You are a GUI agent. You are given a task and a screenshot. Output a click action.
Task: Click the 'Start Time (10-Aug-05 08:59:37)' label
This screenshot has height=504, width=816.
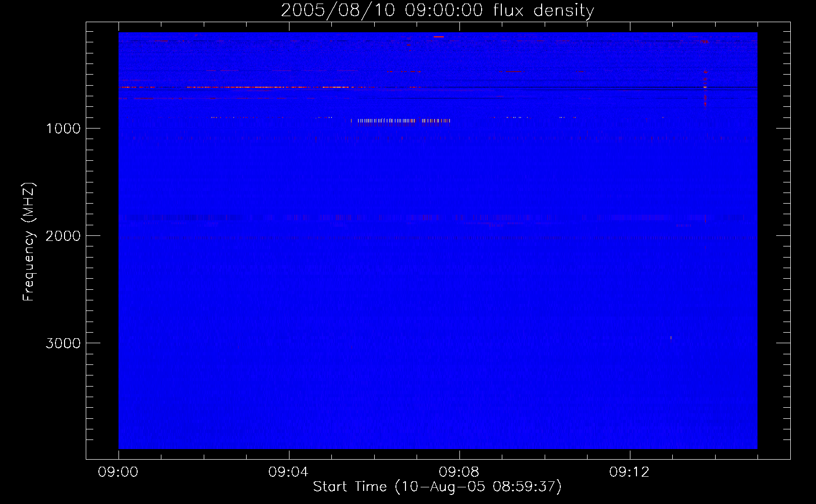pos(437,487)
